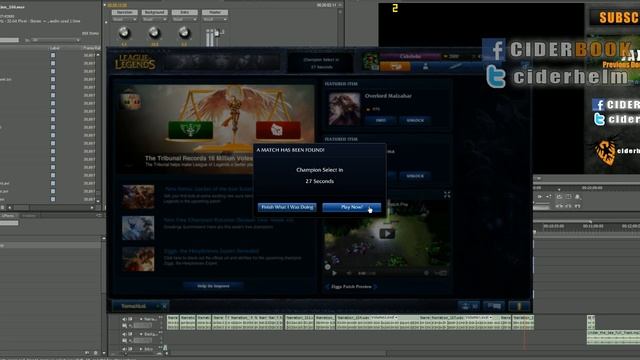This screenshot has width=640, height=360.
Task: Open the Tribunal Records banner headline
Action: coord(199,158)
